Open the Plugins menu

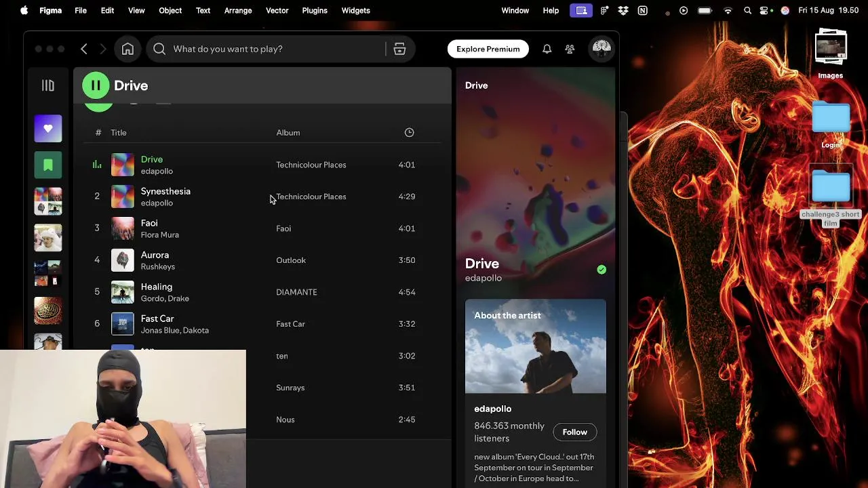click(x=315, y=10)
